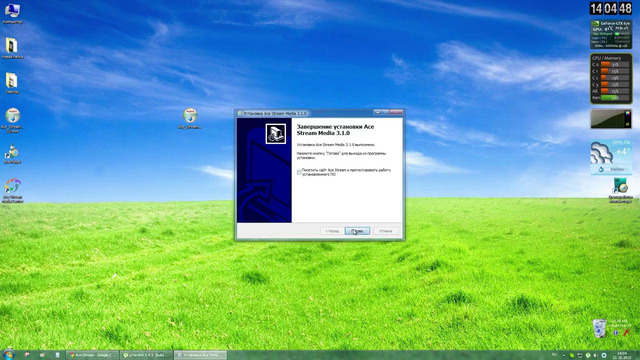Click the Отмена (Cancel) button in installer

click(386, 231)
